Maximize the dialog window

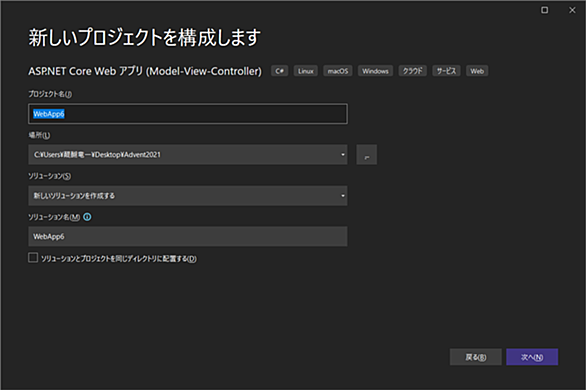tap(545, 10)
